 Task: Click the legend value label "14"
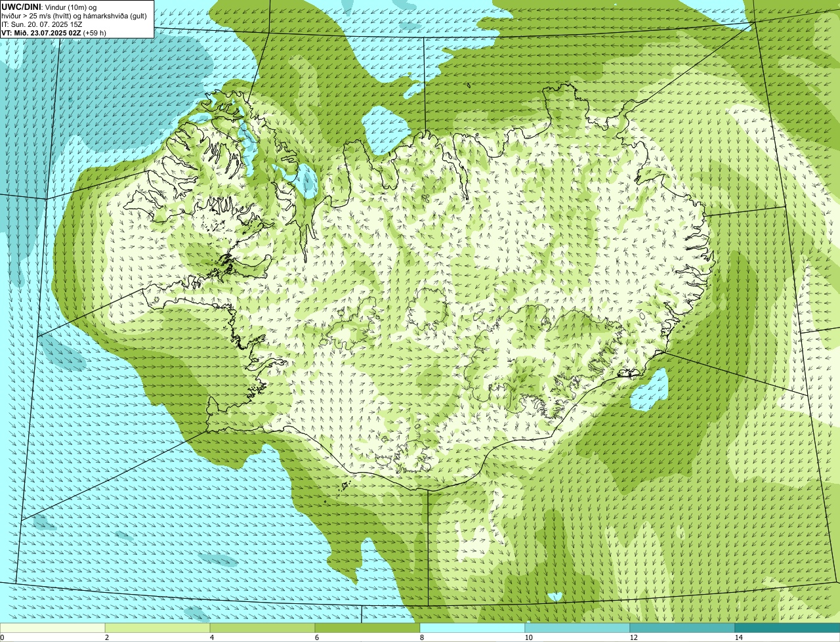(x=738, y=637)
